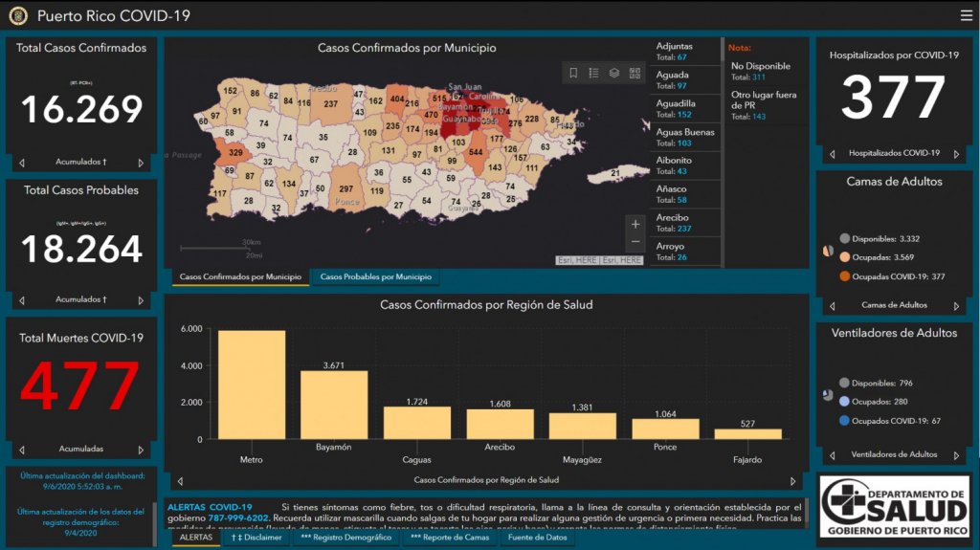The image size is (980, 550).
Task: Show previous Ventiladores de Adultos chart
Action: click(831, 455)
